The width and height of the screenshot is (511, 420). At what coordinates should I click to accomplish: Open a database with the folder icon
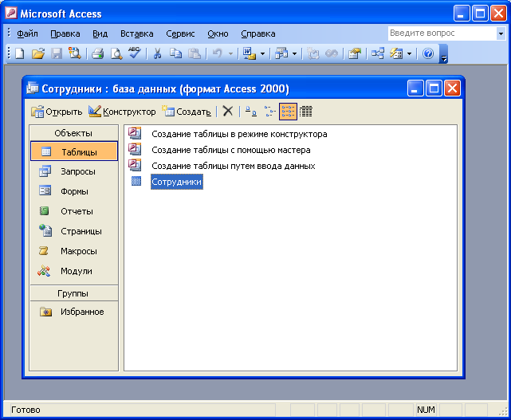tap(38, 53)
